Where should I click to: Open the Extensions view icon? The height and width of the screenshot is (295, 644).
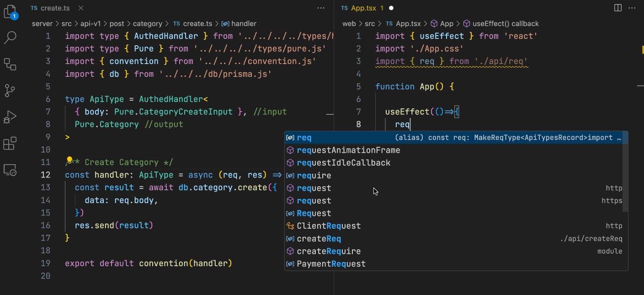10,143
